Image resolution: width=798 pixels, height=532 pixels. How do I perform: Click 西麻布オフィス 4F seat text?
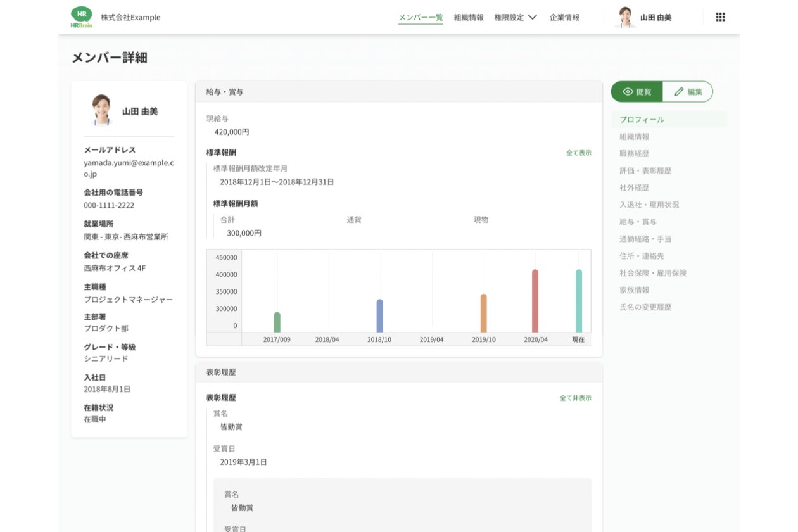[x=115, y=268]
